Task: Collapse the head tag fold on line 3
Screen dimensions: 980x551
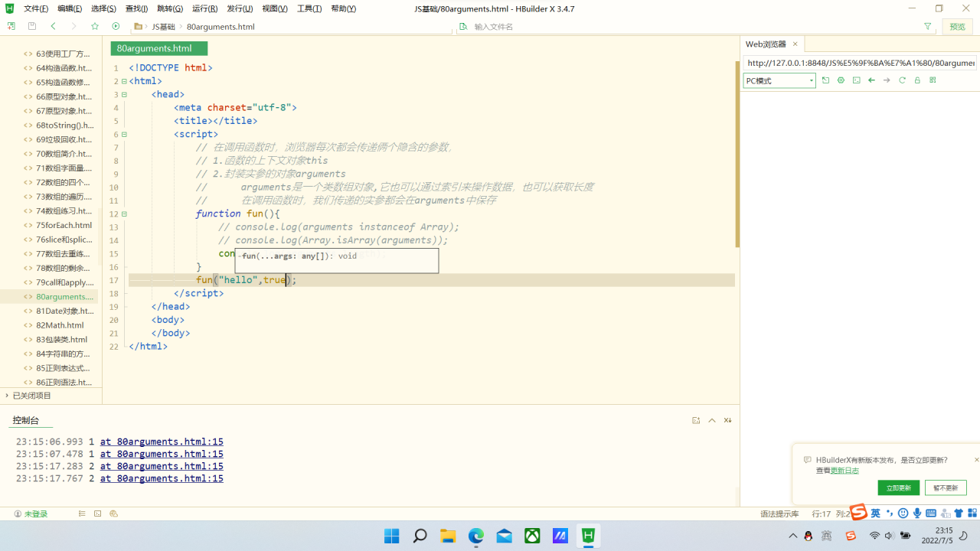Action: coord(124,94)
